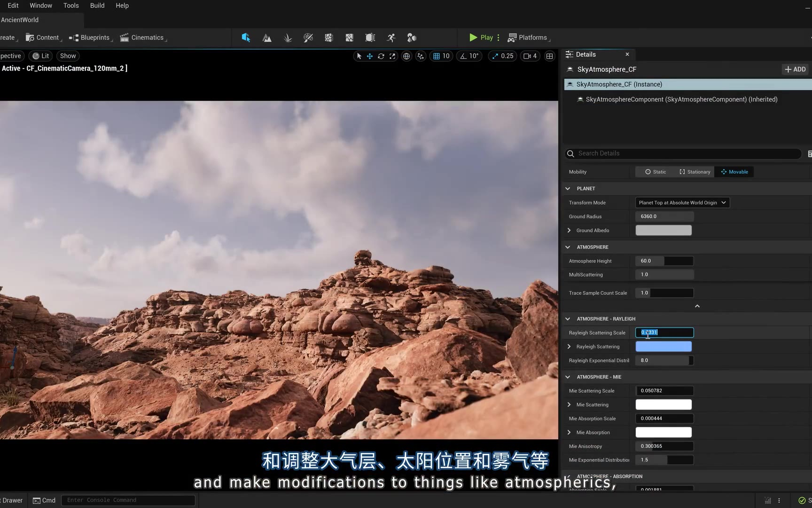This screenshot has height=508, width=812.
Task: Select Brush Editing mode
Action: [x=370, y=38]
